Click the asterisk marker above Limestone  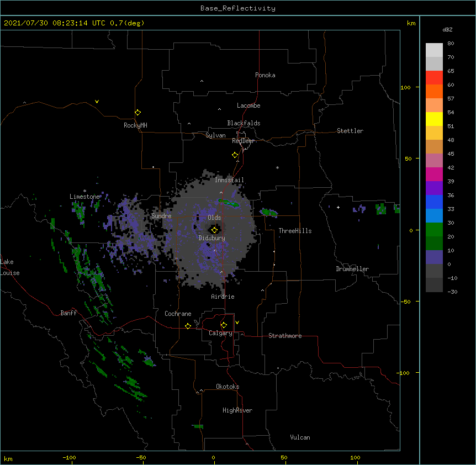(84, 191)
